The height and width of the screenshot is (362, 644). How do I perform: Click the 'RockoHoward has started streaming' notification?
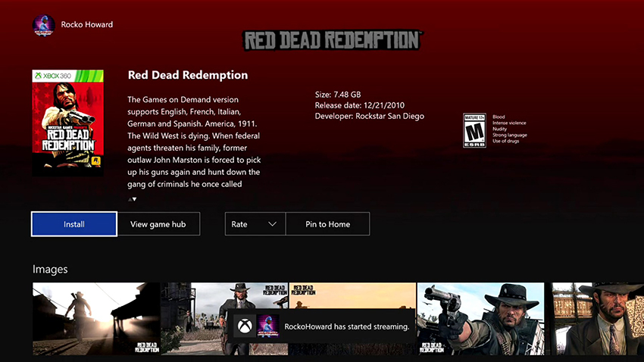point(346,326)
